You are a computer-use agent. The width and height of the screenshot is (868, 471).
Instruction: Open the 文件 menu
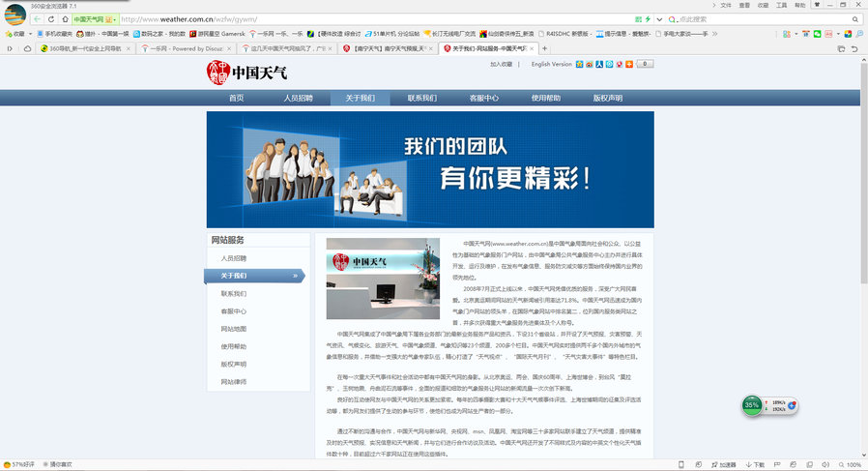(726, 5)
